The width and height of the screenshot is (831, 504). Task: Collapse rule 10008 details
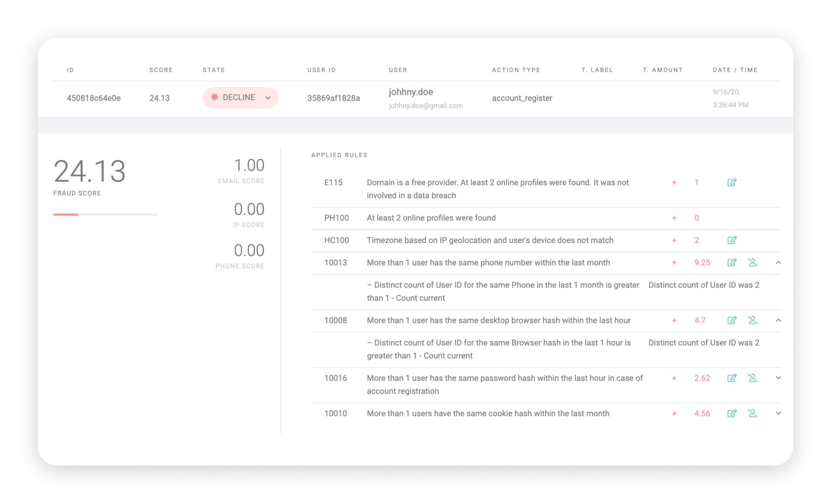click(778, 320)
